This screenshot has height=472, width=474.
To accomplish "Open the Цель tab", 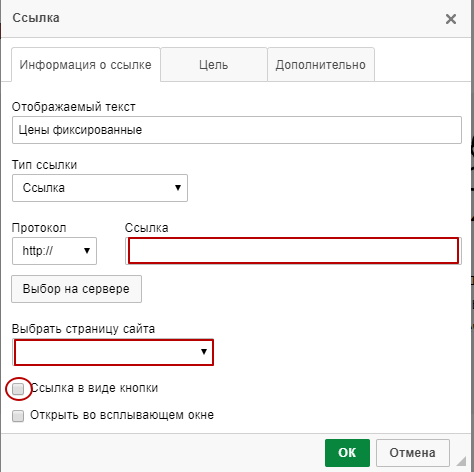I will [x=214, y=65].
